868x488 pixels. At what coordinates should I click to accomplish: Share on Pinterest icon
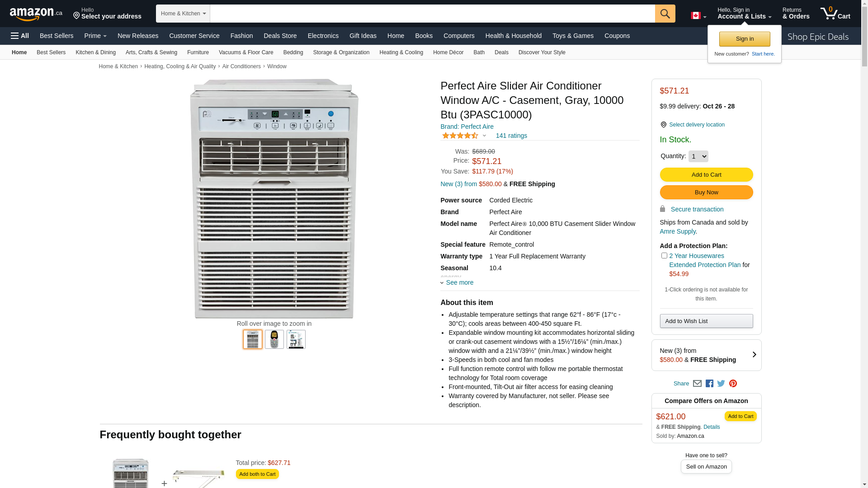click(x=733, y=384)
